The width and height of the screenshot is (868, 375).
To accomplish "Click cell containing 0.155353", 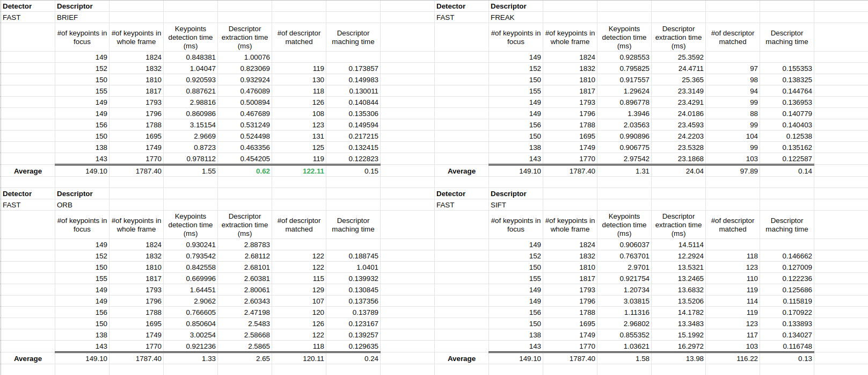I will tap(787, 68).
